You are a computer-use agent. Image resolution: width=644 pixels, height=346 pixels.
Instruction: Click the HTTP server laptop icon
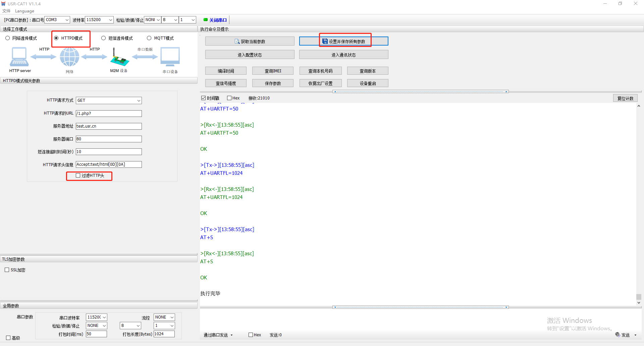tap(19, 57)
